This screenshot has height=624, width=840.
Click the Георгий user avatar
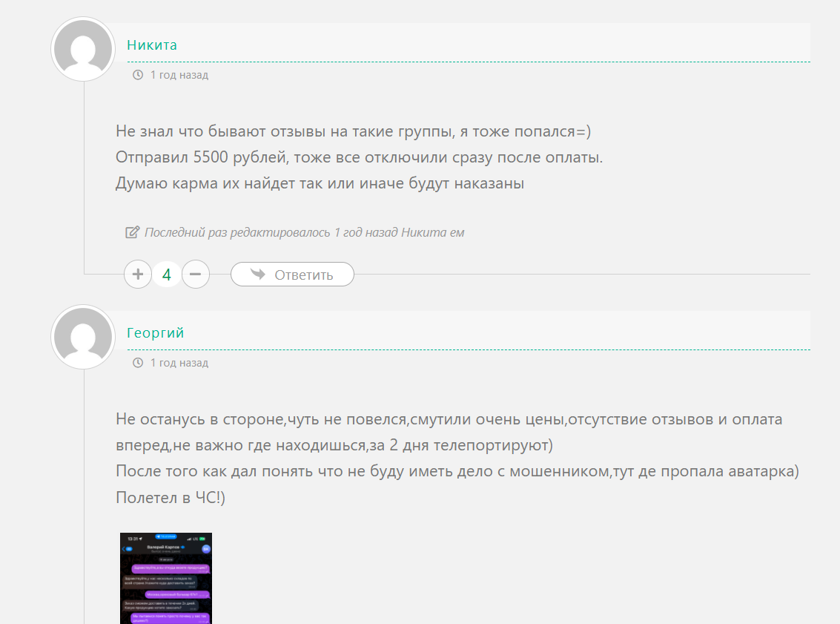click(82, 337)
